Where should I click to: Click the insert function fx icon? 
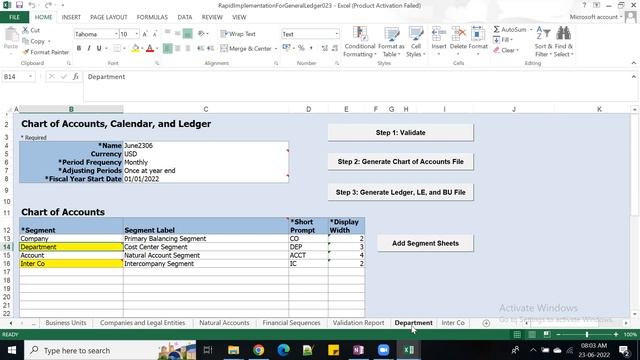pyautogui.click(x=76, y=76)
